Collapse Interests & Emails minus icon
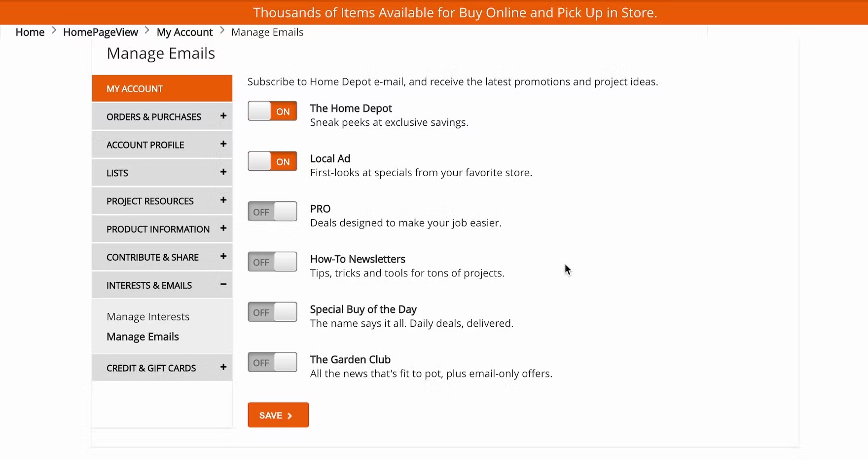The width and height of the screenshot is (868, 460). point(223,285)
